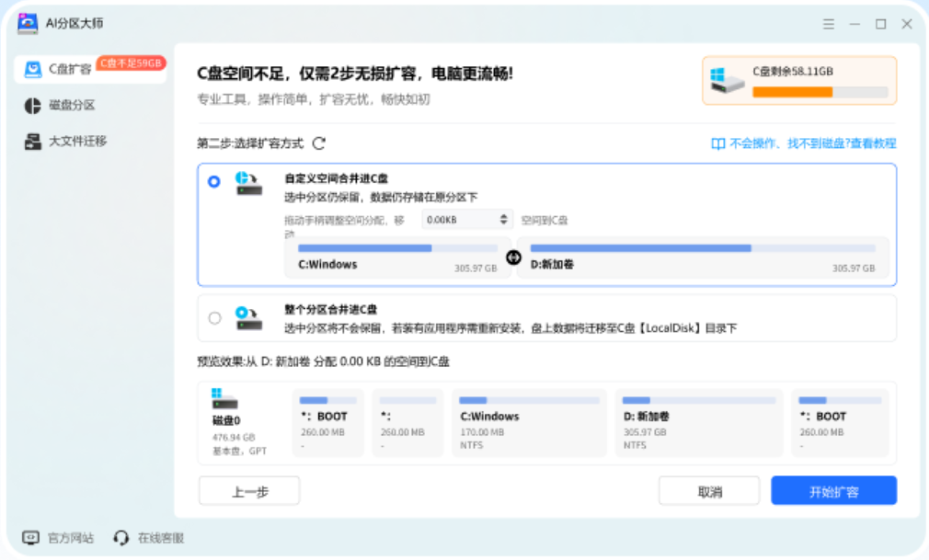The height and width of the screenshot is (560, 929).
Task: Click the headset icon for 在线客服
Action: [120, 538]
